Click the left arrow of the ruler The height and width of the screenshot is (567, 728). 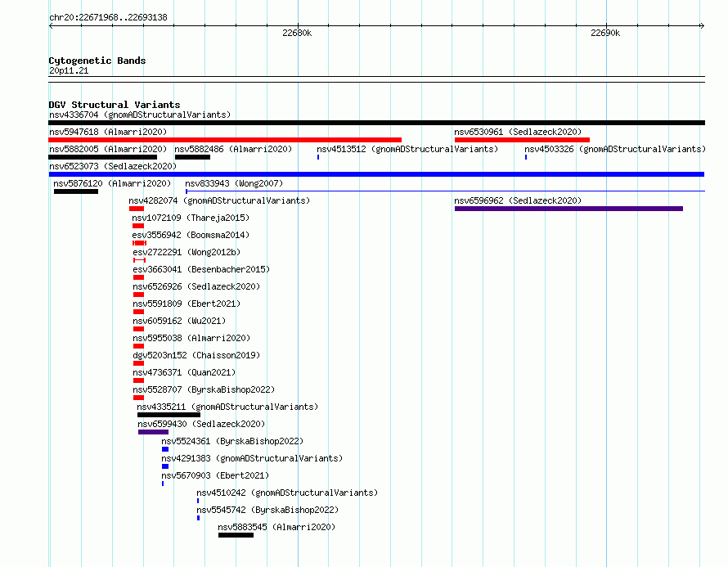(x=51, y=26)
